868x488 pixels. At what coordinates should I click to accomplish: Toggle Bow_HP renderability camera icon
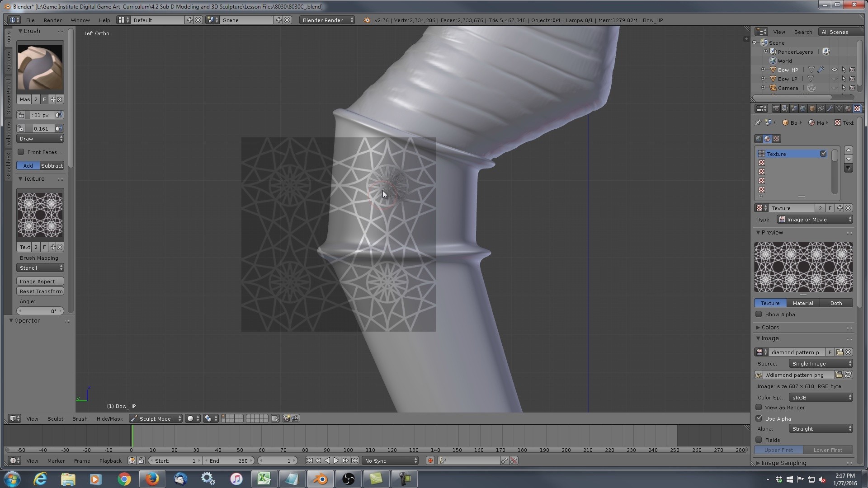(852, 70)
